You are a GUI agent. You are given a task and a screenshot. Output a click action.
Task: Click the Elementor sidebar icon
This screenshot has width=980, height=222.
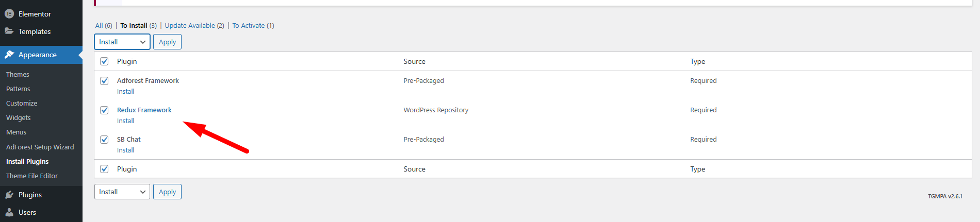tap(9, 14)
